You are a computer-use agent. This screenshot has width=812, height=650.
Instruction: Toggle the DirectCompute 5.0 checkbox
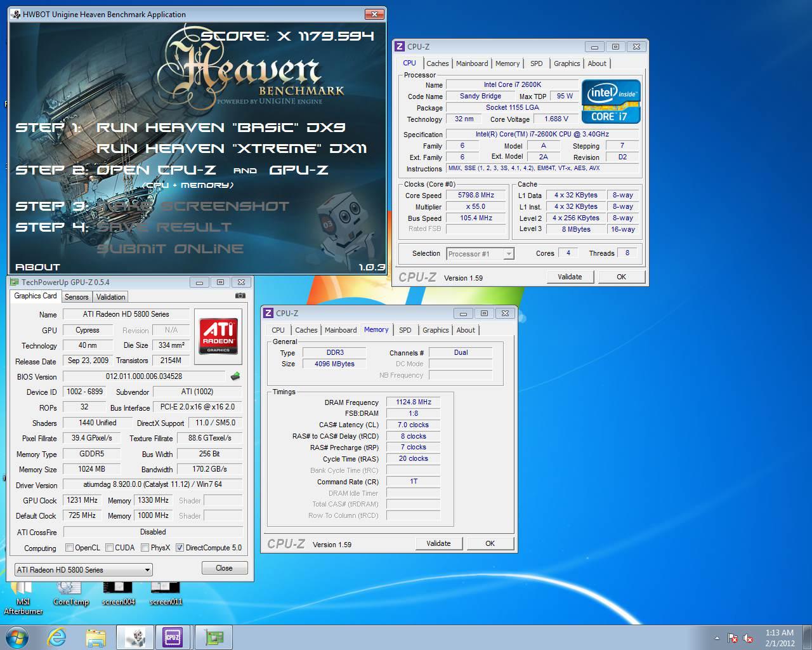tap(180, 548)
